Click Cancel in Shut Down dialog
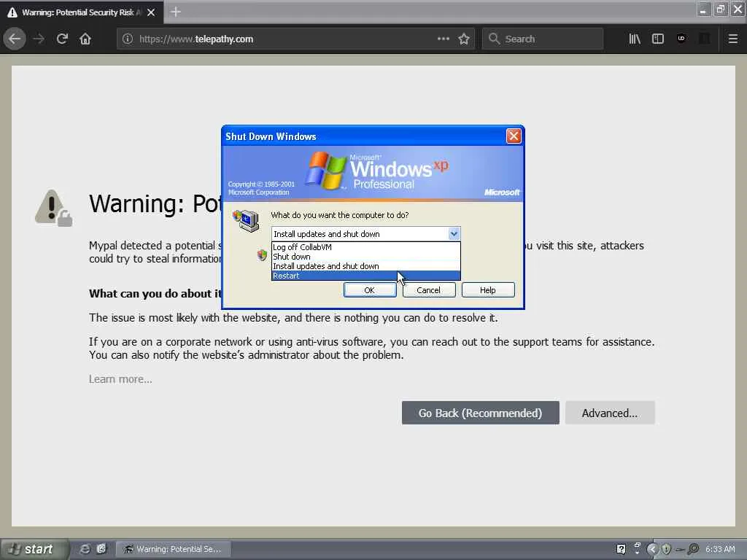Image resolution: width=747 pixels, height=560 pixels. click(x=429, y=290)
